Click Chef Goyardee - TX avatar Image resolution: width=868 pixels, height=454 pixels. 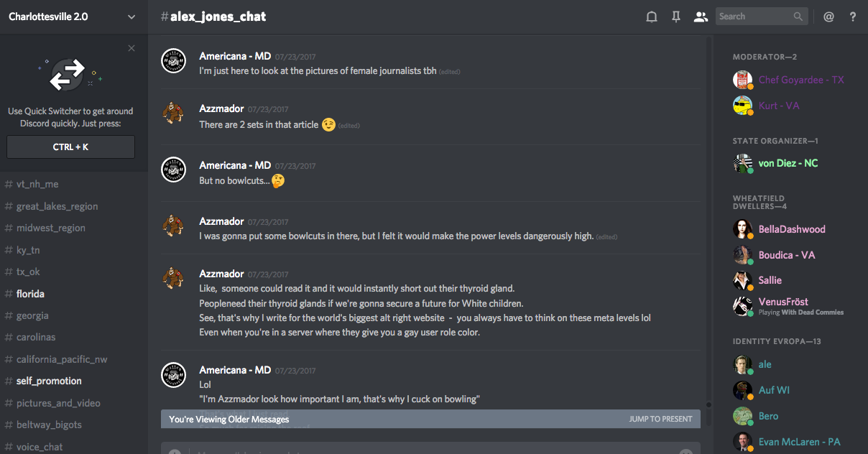[x=742, y=80]
